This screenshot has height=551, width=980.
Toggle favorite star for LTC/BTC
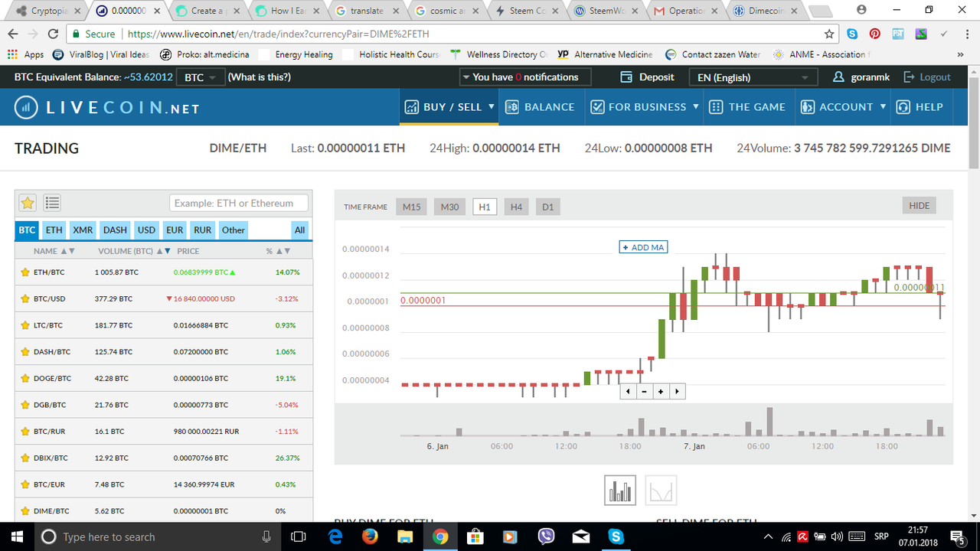click(24, 325)
